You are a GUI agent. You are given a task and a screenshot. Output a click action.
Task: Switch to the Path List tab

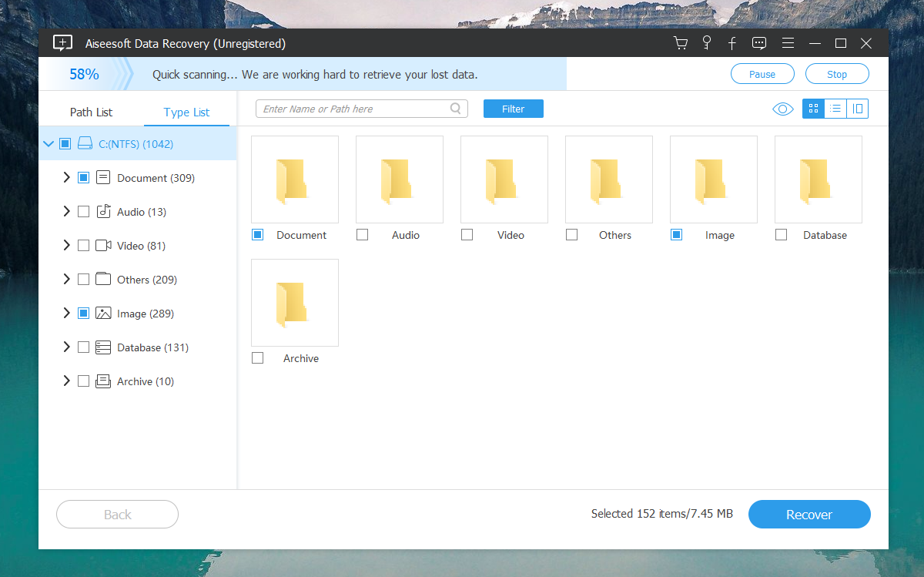coord(90,112)
